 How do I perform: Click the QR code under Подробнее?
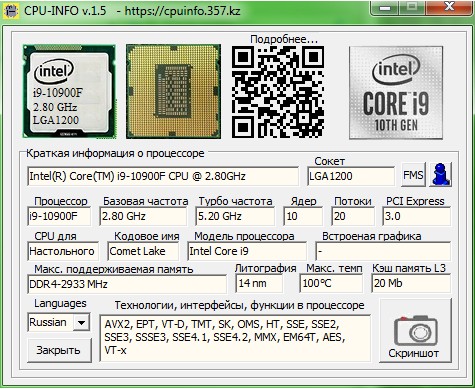pos(278,92)
